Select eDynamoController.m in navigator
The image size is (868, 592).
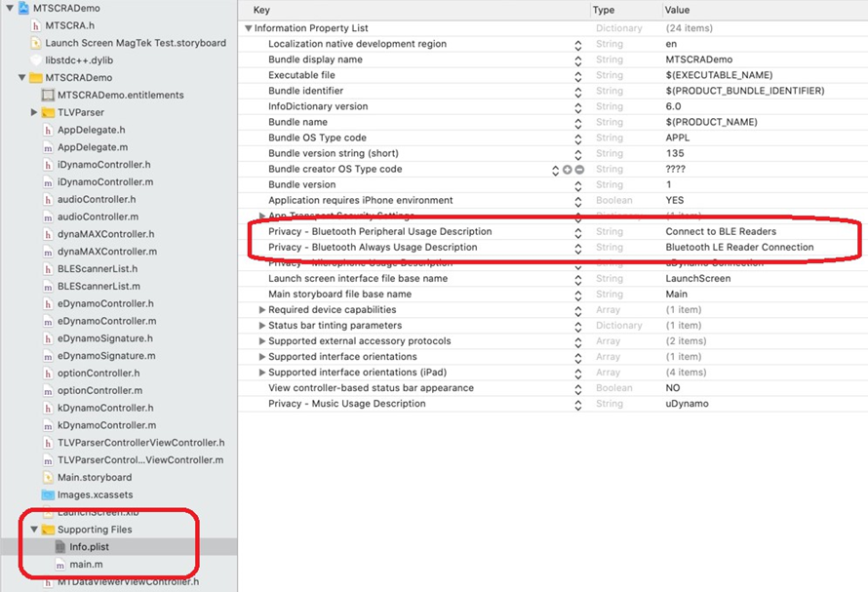point(107,321)
